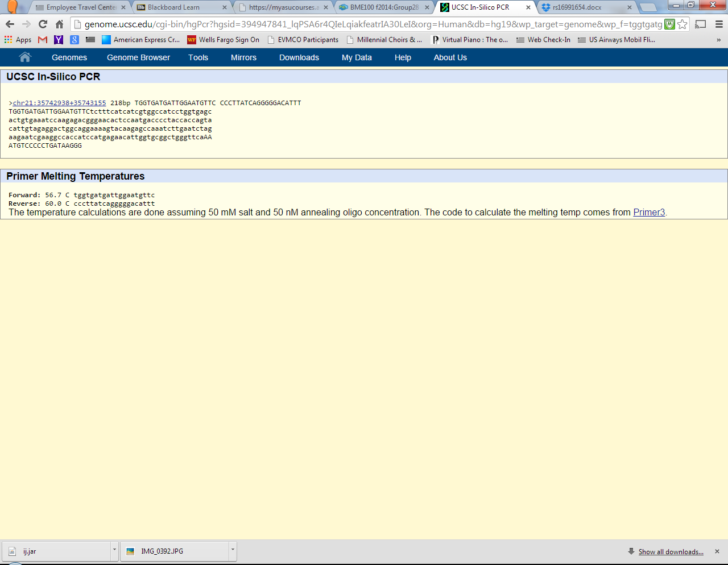The height and width of the screenshot is (565, 728).
Task: Click the UCSC home icon in navigation bar
Action: 25,57
